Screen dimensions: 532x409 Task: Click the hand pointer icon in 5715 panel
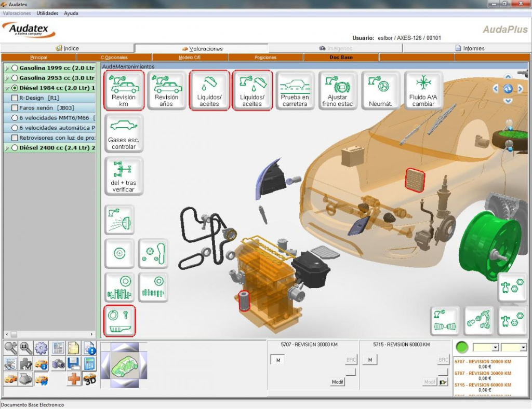443,382
